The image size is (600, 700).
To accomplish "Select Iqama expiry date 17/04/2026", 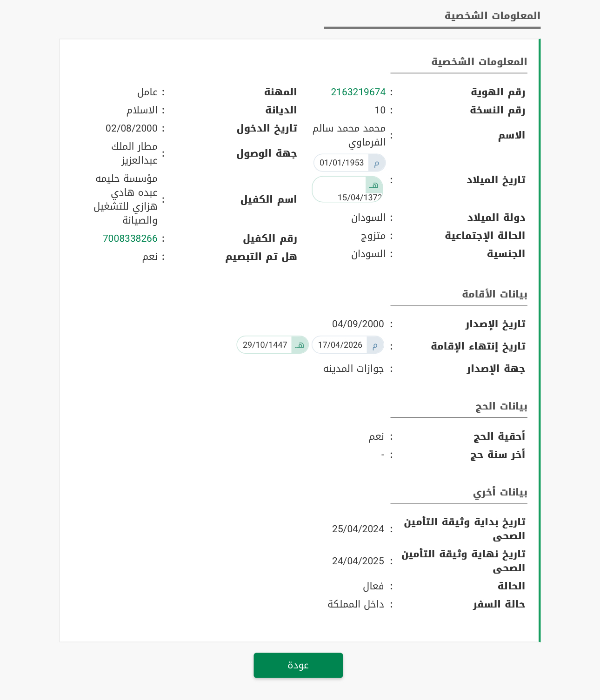I will pos(340,345).
